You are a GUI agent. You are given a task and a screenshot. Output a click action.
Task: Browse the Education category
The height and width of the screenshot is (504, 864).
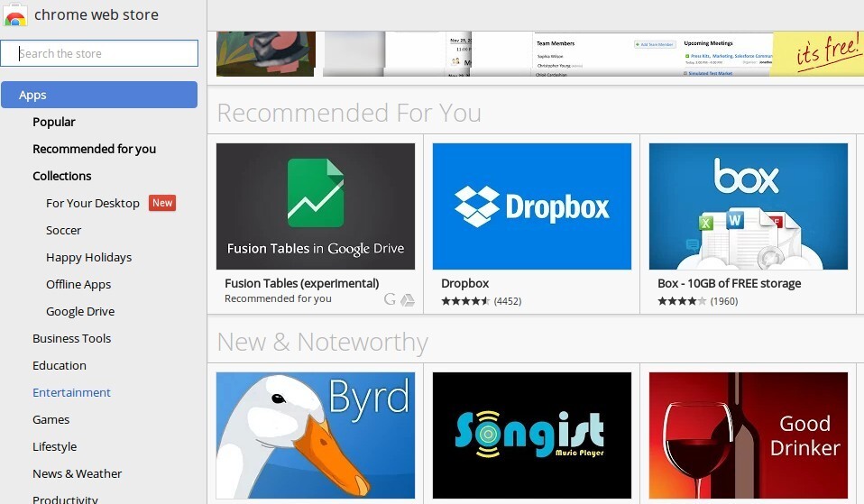point(59,365)
